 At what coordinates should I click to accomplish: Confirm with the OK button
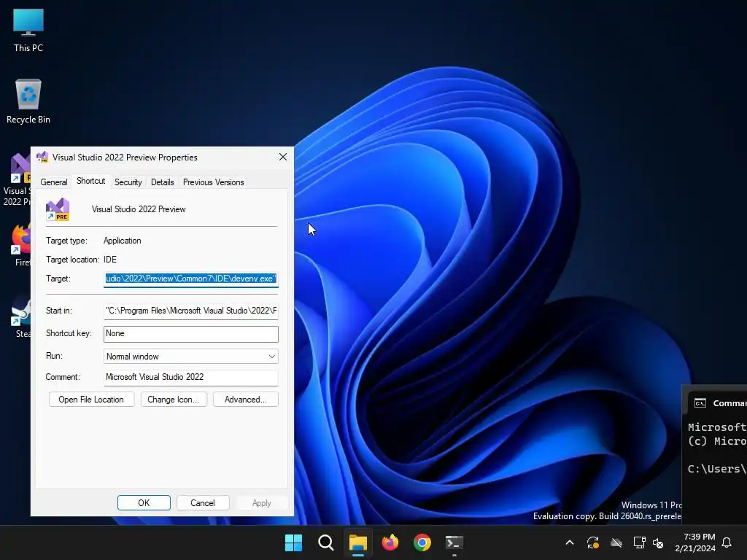[144, 503]
